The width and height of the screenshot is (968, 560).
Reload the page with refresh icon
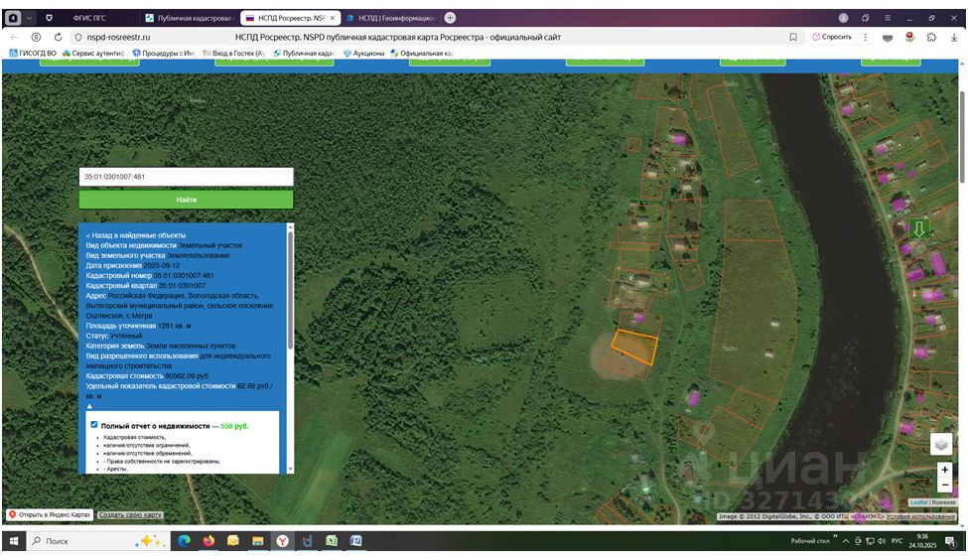pyautogui.click(x=58, y=37)
